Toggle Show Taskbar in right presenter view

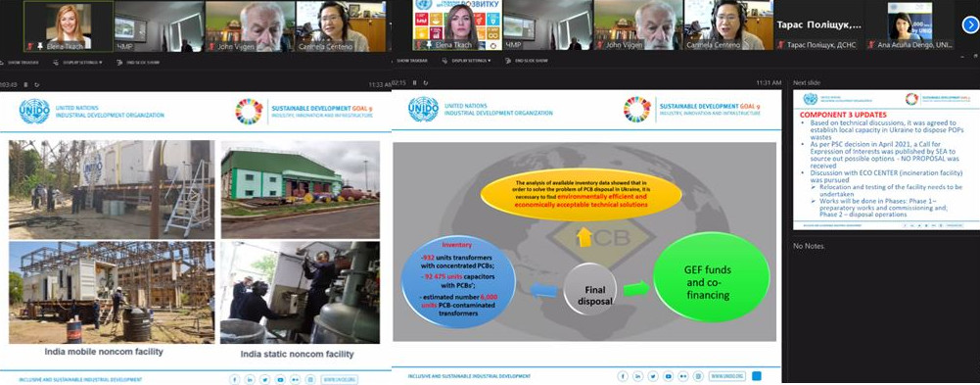412,61
